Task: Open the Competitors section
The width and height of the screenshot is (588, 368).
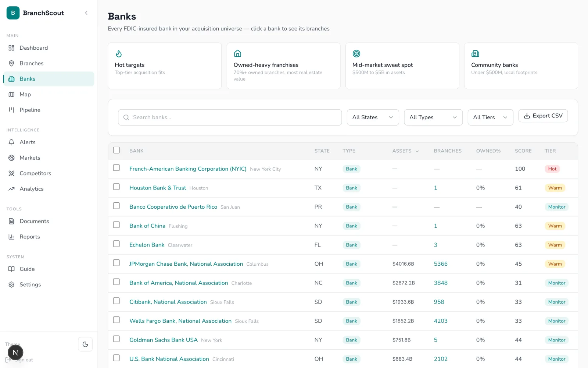Action: pyautogui.click(x=49, y=173)
